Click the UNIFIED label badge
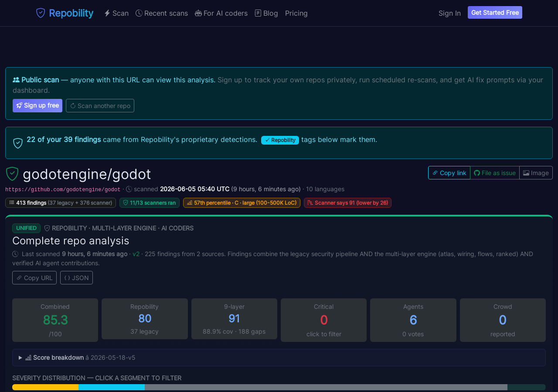This screenshot has width=558, height=392. point(26,228)
